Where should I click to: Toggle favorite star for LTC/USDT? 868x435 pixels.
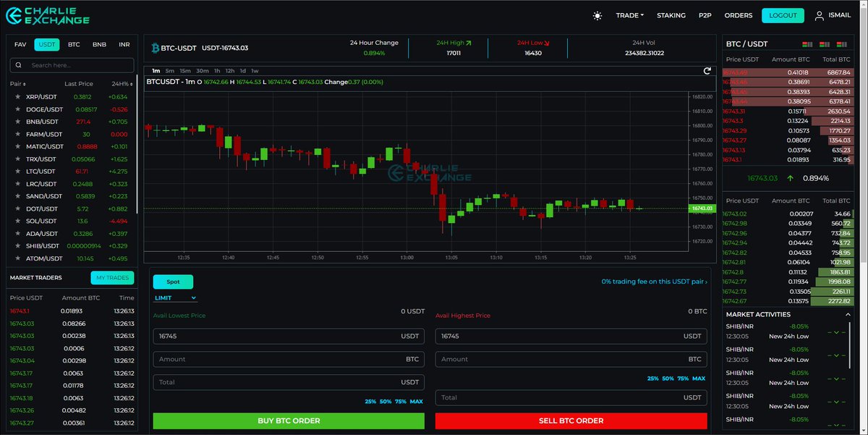(18, 172)
